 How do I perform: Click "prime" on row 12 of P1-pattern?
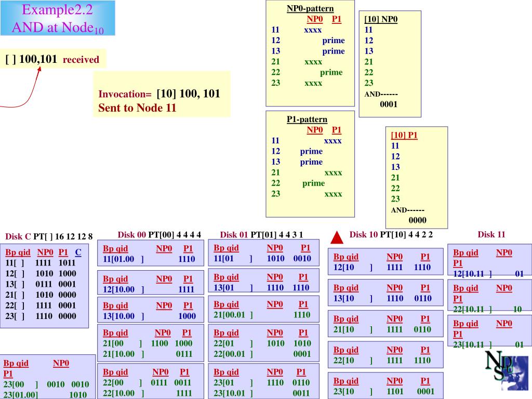(311, 151)
